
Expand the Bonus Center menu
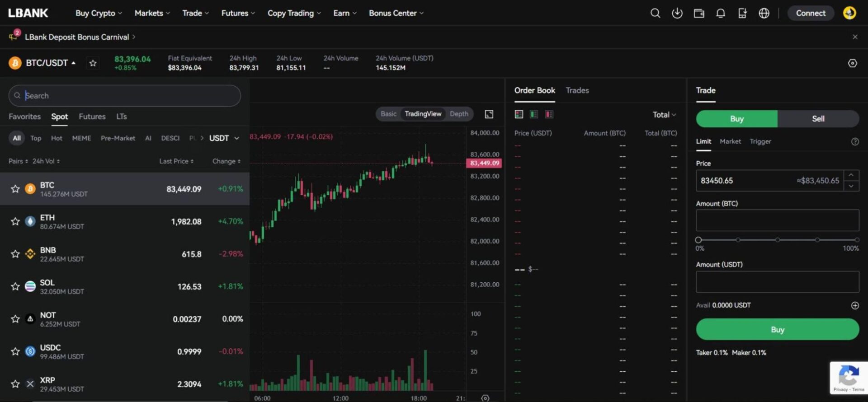coord(396,13)
